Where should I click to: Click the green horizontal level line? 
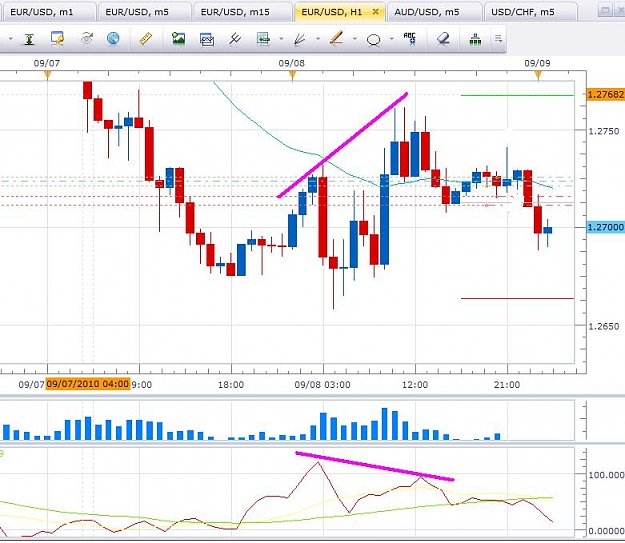point(517,95)
